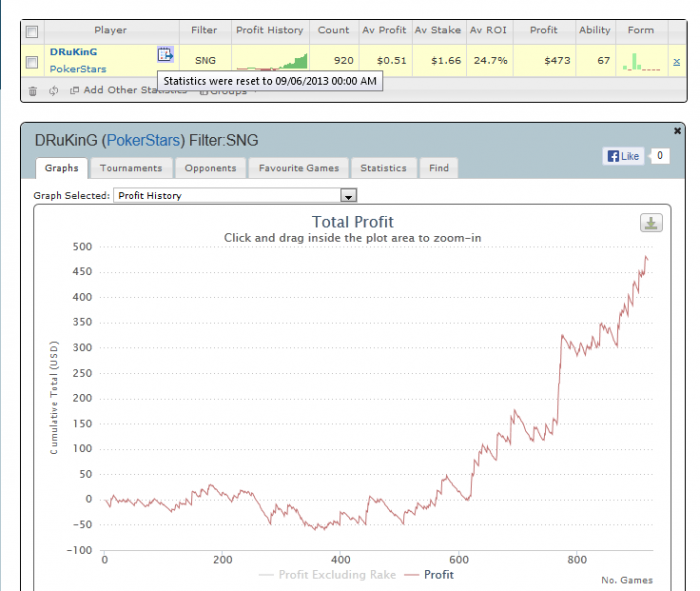Sort by Av Stake column header
700x591 pixels.
438,30
